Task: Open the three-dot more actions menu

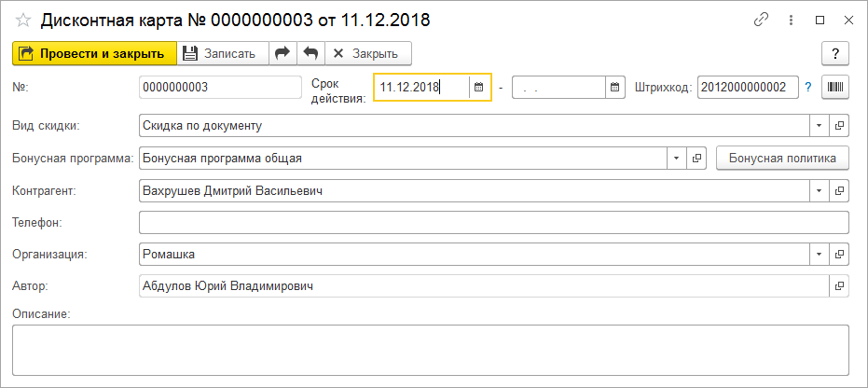Action: [x=792, y=20]
